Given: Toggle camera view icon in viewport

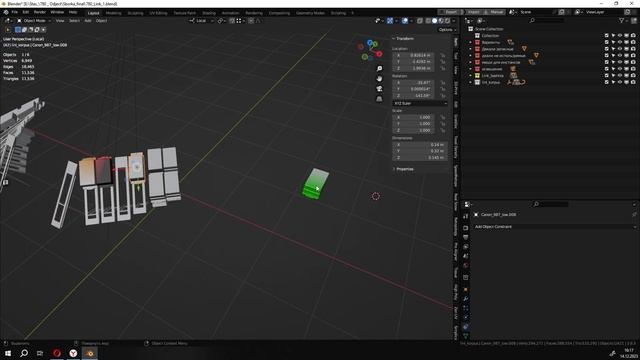Looking at the screenshot, I should (379, 89).
